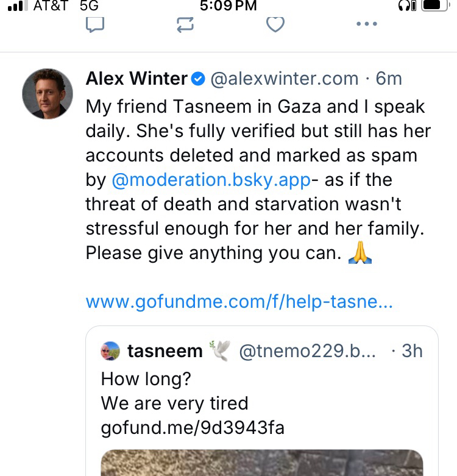Open the gofund.me/9d3943fa text in quote
Screen dimensions: 457x476
(193, 428)
